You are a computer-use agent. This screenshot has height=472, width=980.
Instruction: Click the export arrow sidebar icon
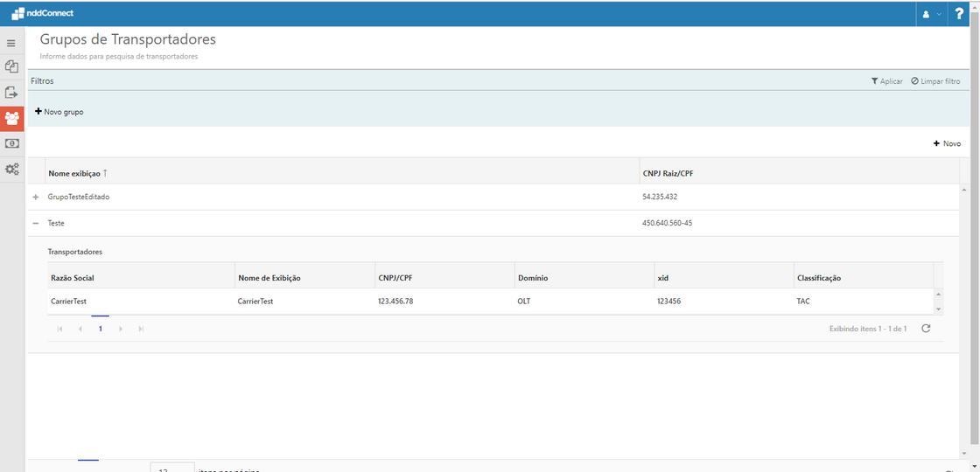coord(11,92)
